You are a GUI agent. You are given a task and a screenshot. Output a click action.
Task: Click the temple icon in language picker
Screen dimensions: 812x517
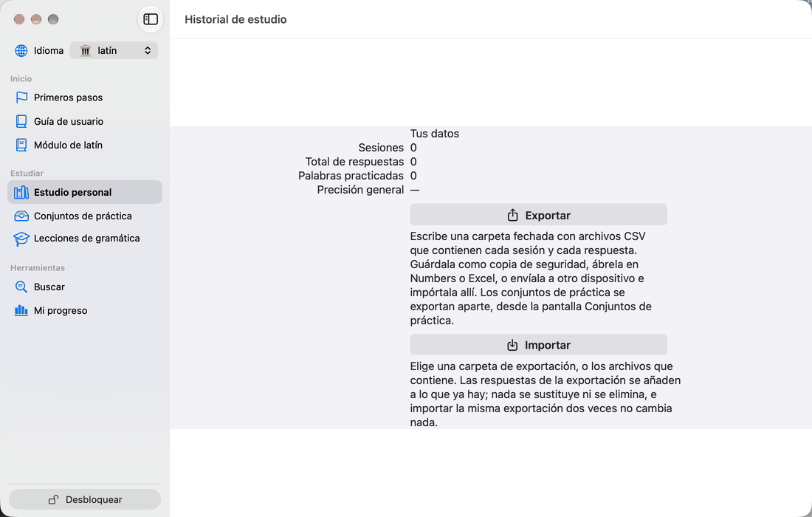tap(86, 50)
